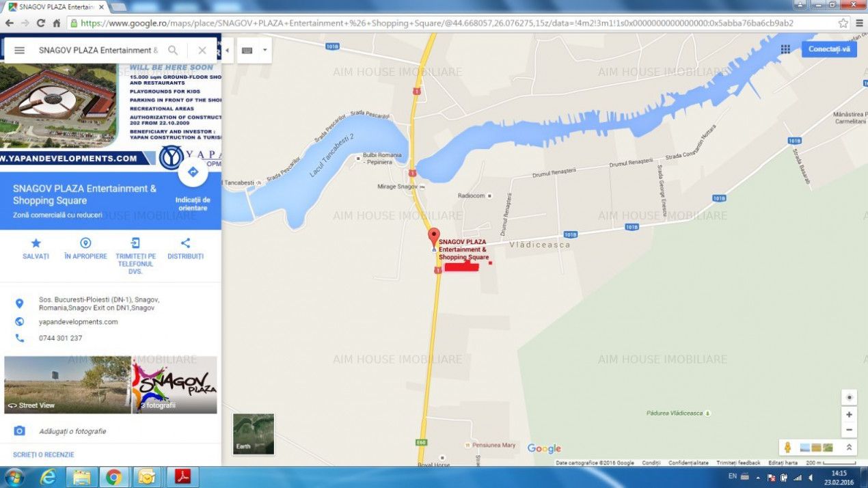Show hidden icons in the system tray

click(757, 476)
